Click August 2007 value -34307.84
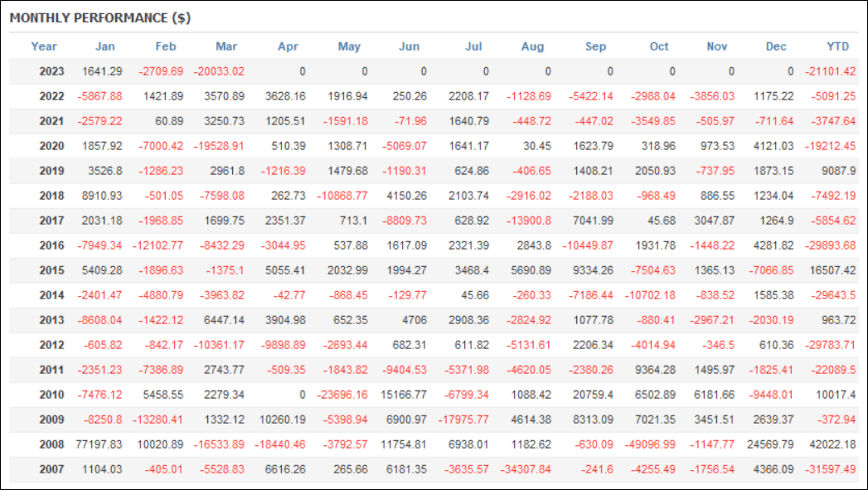 coord(526,469)
